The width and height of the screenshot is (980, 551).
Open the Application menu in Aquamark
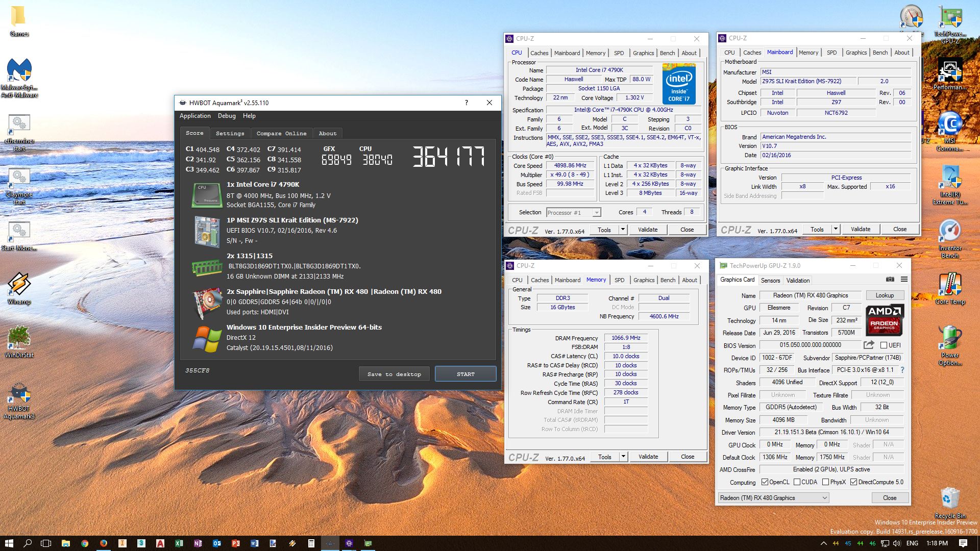[x=195, y=116]
